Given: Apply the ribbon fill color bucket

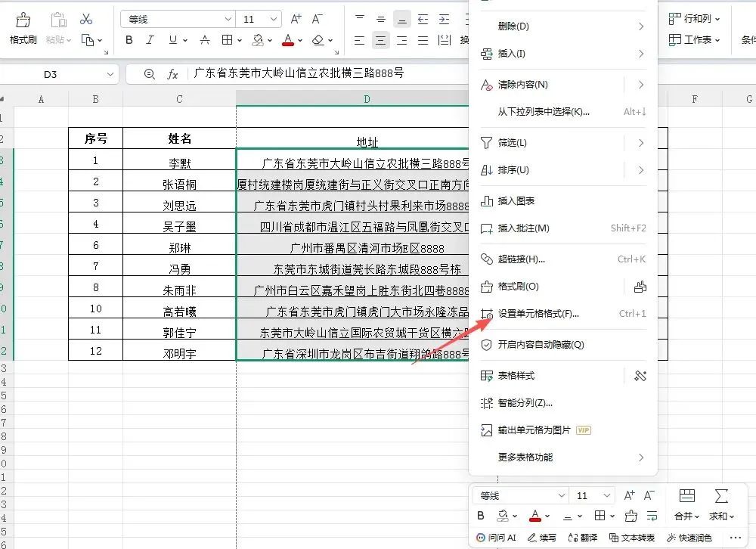Looking at the screenshot, I should click(x=258, y=40).
